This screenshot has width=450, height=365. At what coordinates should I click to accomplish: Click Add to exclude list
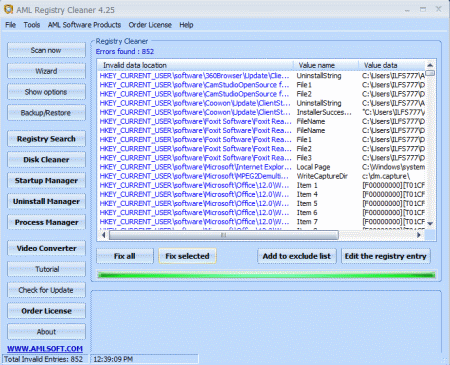click(297, 256)
